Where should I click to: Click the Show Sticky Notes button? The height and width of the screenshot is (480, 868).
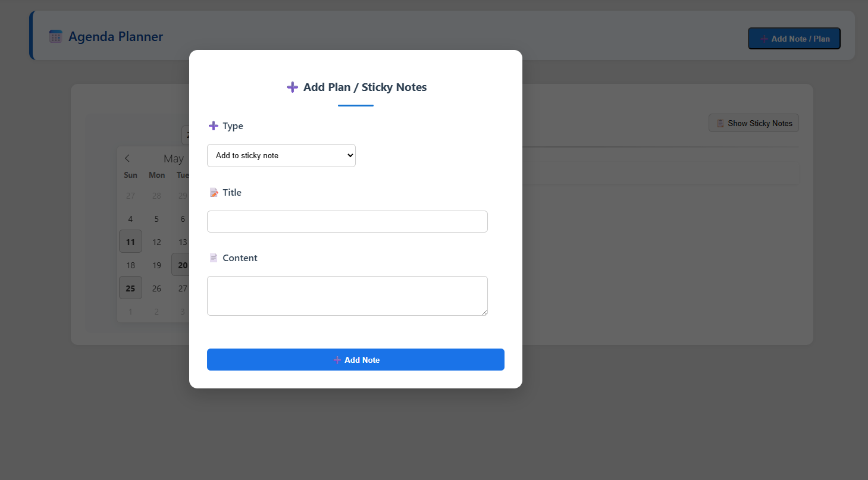(x=754, y=123)
